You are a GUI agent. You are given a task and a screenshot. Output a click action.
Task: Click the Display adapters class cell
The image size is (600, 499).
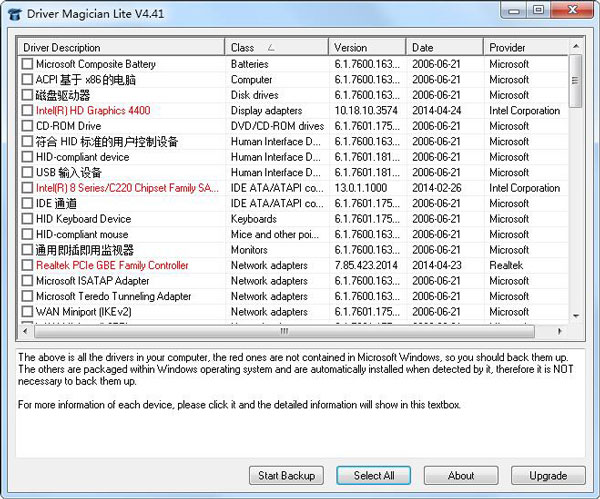(266, 110)
